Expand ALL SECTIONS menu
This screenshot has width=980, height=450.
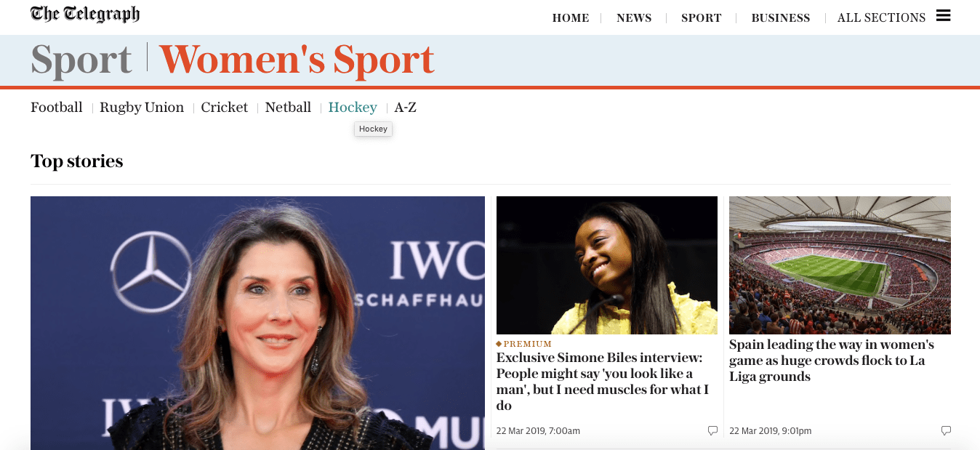point(881,17)
